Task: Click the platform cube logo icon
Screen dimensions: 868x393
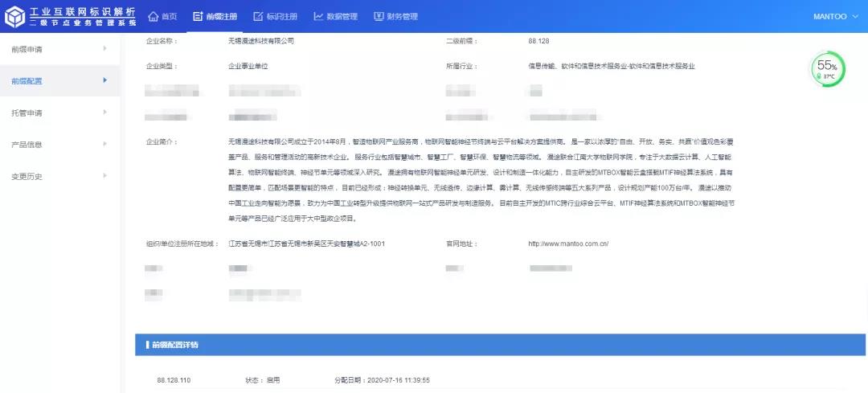Action: point(14,17)
